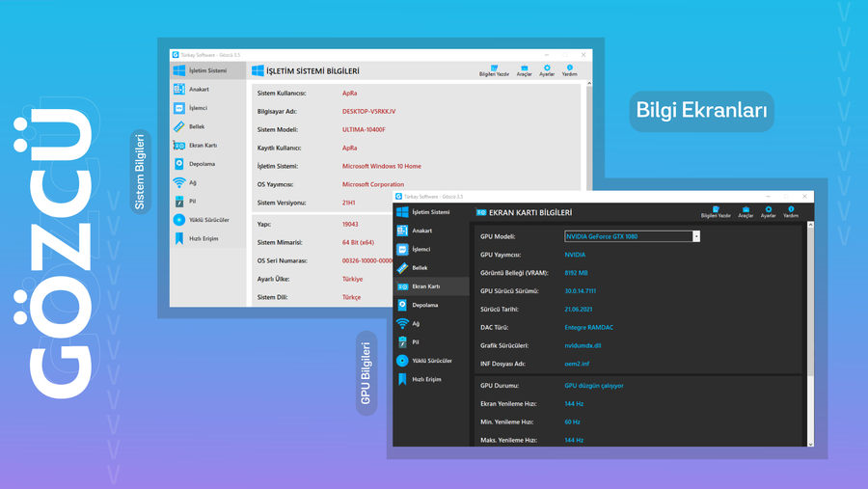Viewport: 868px width, 489px height.
Task: Click Entegre RAMDAC value
Action: click(589, 328)
